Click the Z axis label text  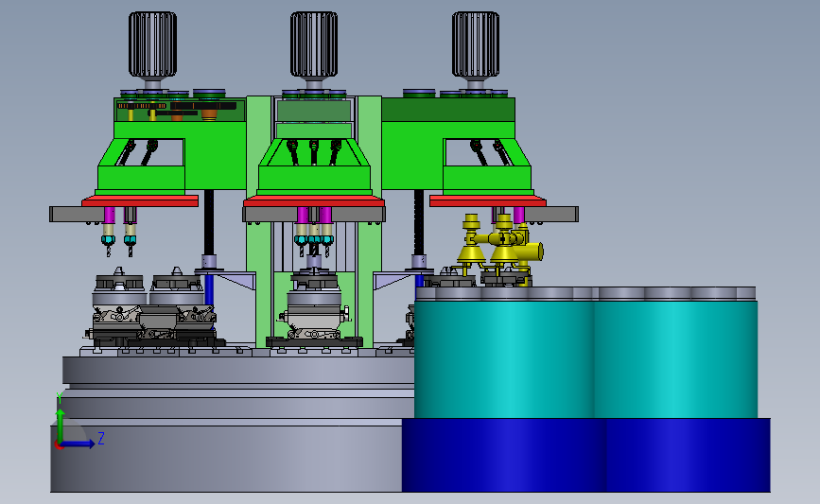pos(101,438)
